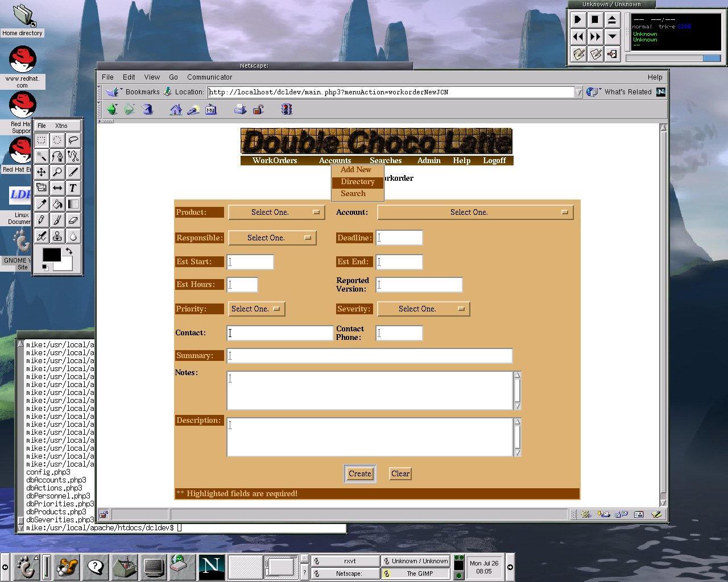
Task: Open the Account dropdown
Action: (475, 212)
